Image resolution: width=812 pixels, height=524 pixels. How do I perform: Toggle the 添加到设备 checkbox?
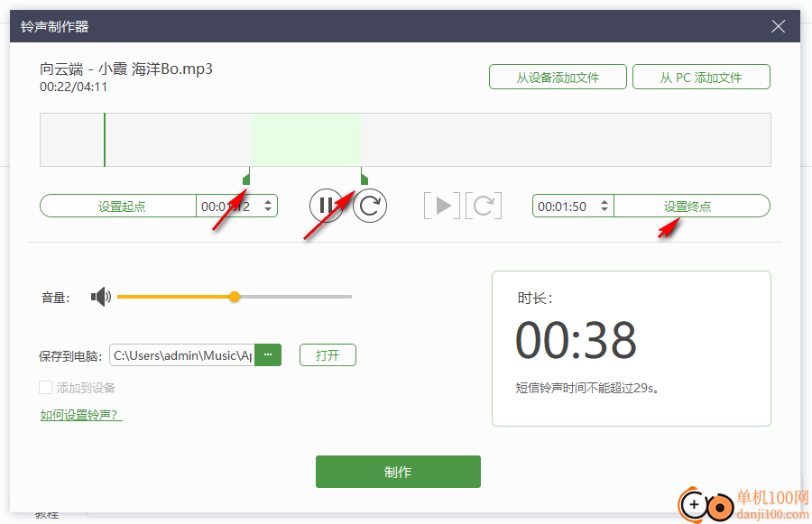point(46,388)
